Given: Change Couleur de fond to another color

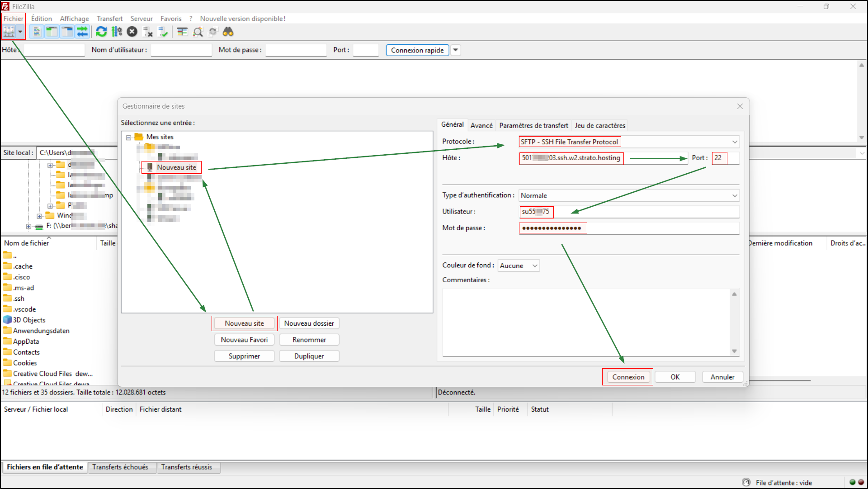Looking at the screenshot, I should click(x=534, y=266).
